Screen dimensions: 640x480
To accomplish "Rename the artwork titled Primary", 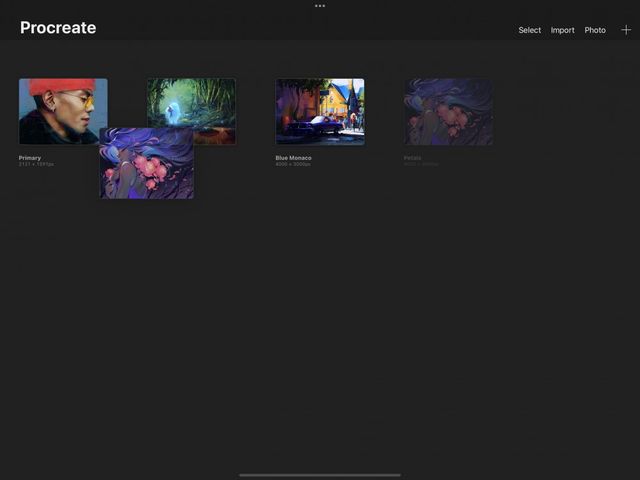I will click(x=30, y=158).
